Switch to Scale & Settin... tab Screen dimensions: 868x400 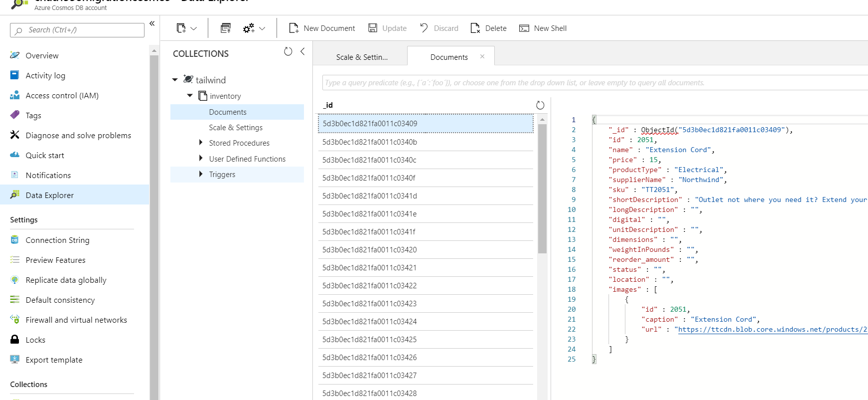[362, 57]
